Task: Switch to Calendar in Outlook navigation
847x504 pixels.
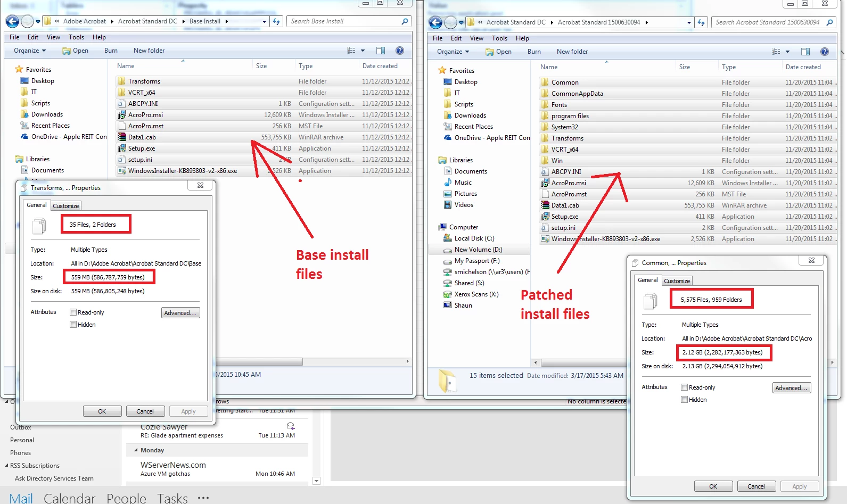Action: pyautogui.click(x=69, y=498)
